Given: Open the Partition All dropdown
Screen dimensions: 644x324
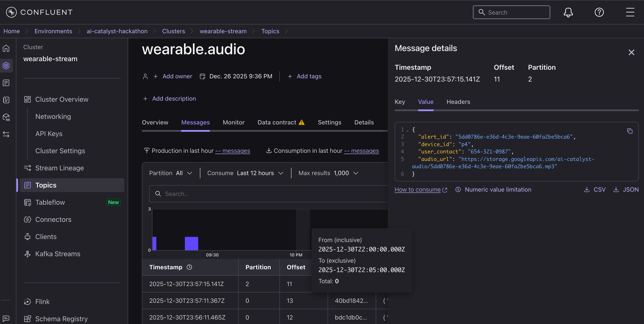Looking at the screenshot, I should 171,173.
